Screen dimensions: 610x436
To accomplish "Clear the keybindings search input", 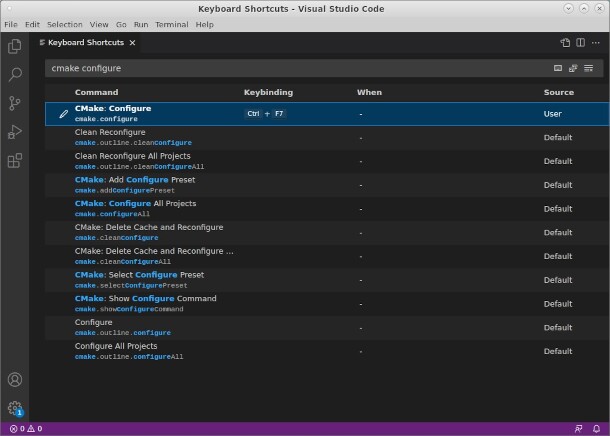I will click(588, 68).
